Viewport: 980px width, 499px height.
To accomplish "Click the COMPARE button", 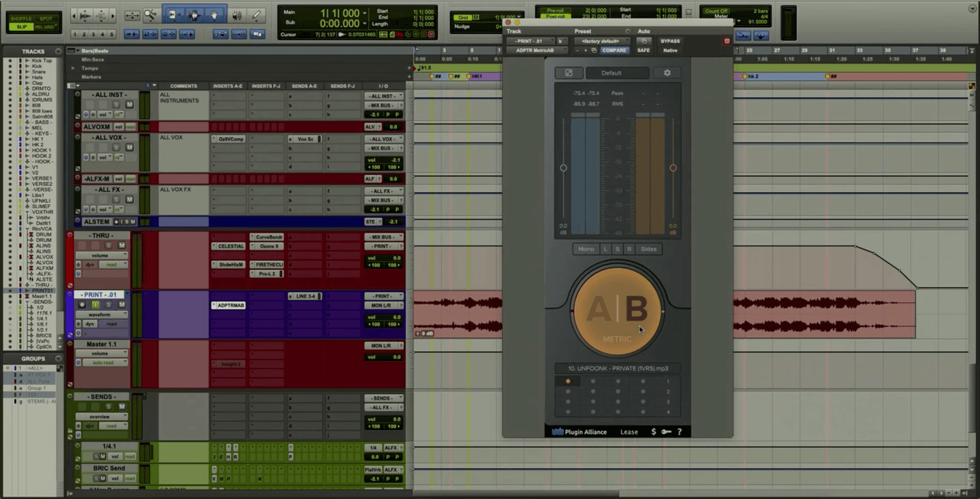I will [614, 50].
